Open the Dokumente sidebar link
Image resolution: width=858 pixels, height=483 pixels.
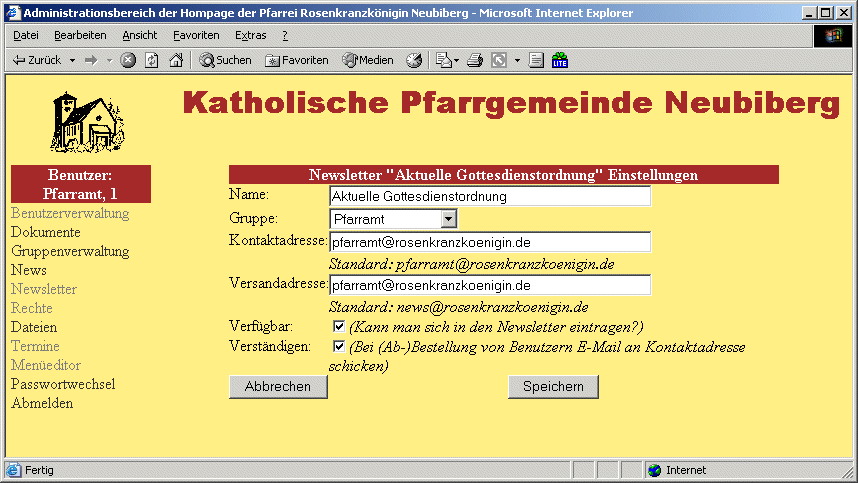[x=46, y=232]
